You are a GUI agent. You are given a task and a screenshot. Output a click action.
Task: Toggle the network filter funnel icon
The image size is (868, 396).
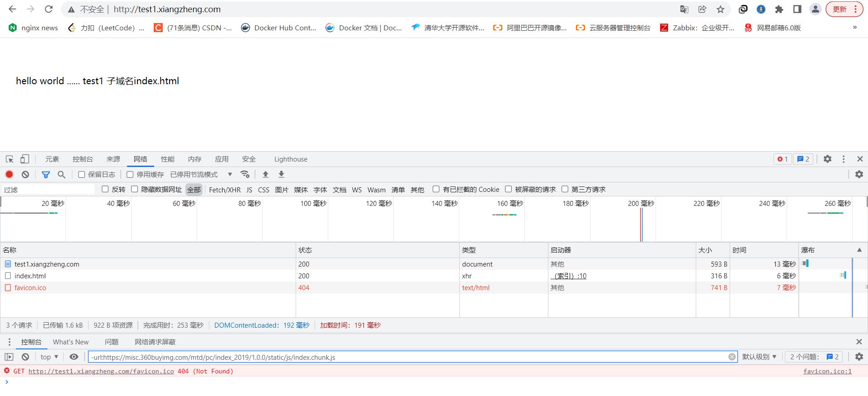[x=46, y=174]
